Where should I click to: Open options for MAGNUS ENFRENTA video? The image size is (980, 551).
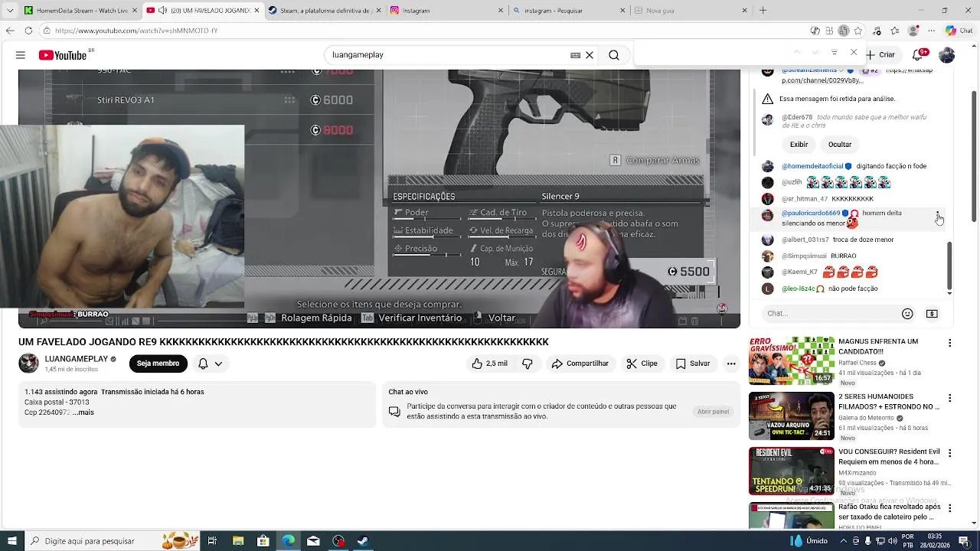(x=950, y=343)
